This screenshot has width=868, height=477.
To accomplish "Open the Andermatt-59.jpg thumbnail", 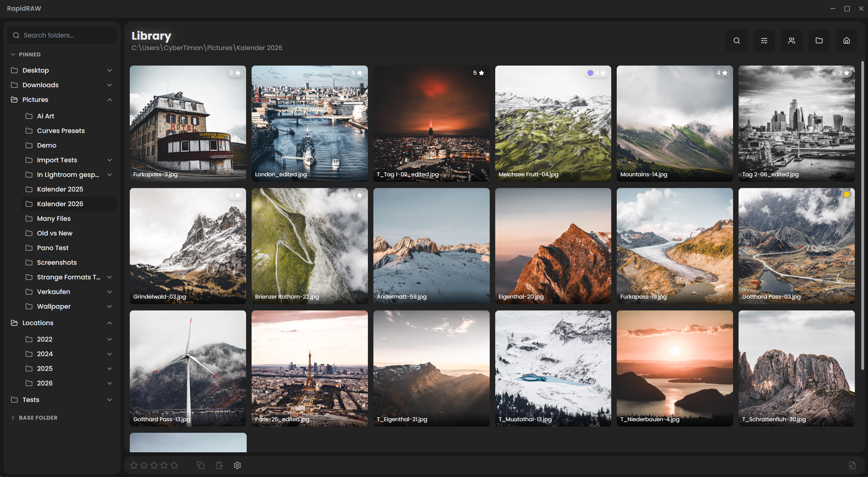I will (x=431, y=246).
